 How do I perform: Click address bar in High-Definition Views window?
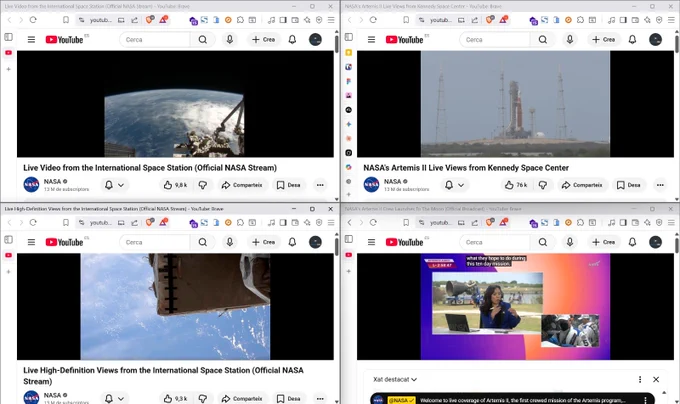101,222
